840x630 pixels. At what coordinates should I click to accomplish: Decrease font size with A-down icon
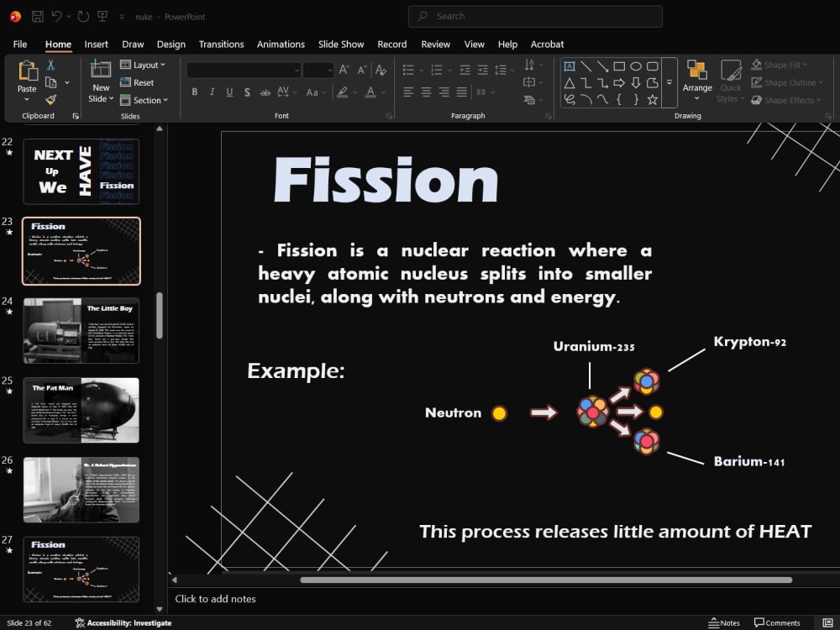click(x=362, y=70)
